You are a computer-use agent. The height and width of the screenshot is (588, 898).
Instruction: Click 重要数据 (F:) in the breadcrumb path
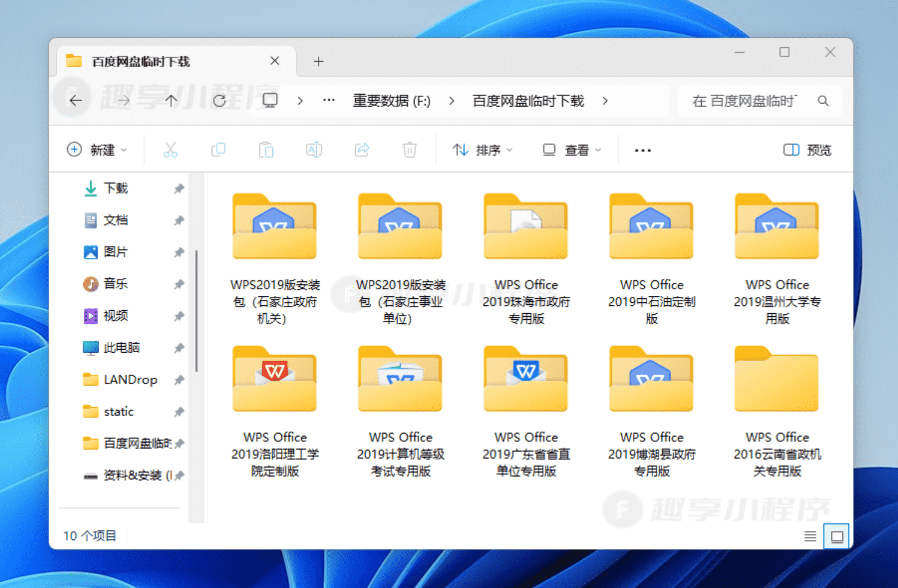click(x=392, y=101)
